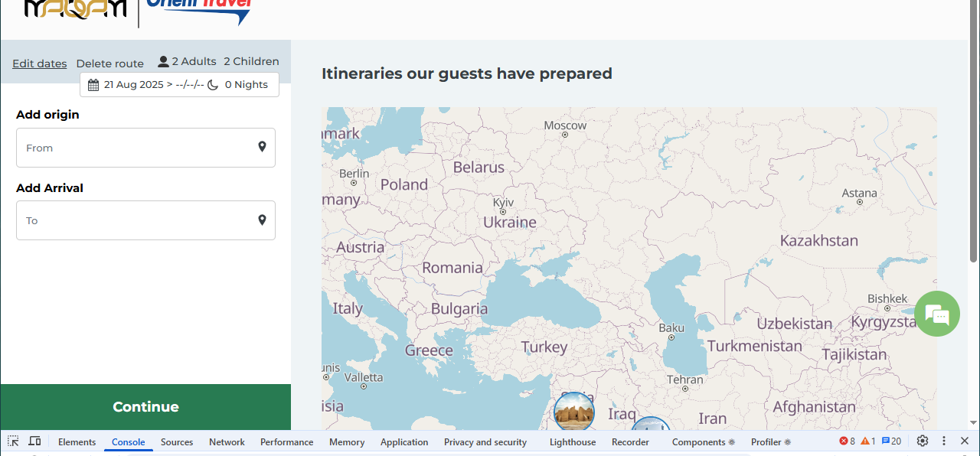Viewport: 980px width, 456px height.
Task: Click the yellow warning count badge in DevTools
Action: click(868, 441)
